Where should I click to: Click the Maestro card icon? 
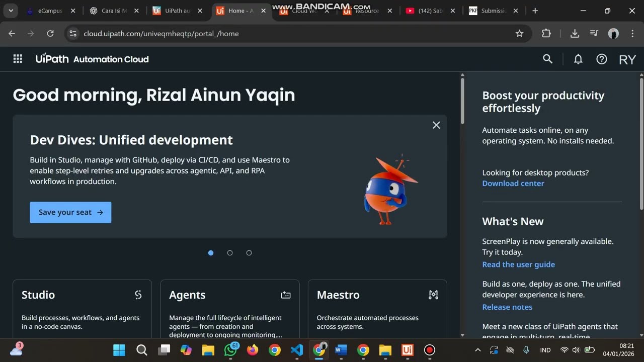click(x=433, y=295)
